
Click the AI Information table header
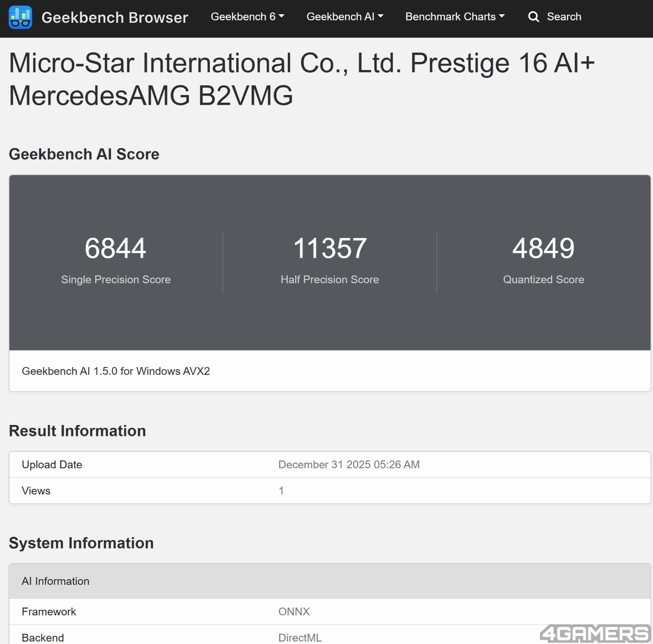[x=56, y=581]
